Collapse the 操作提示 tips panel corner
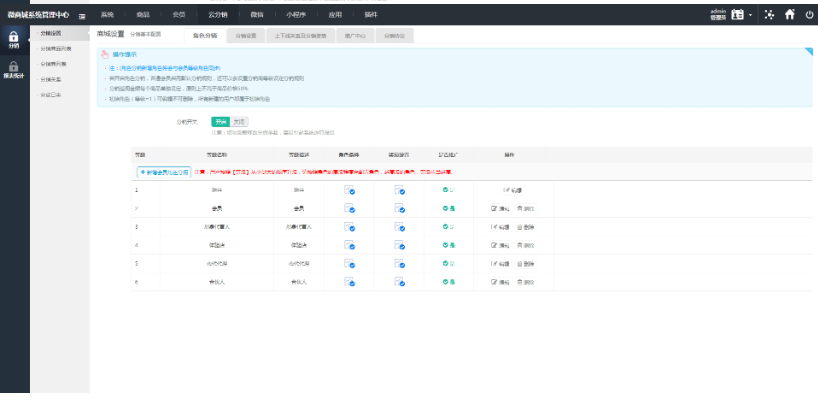Viewport: 818px width, 400px height. coord(808,52)
